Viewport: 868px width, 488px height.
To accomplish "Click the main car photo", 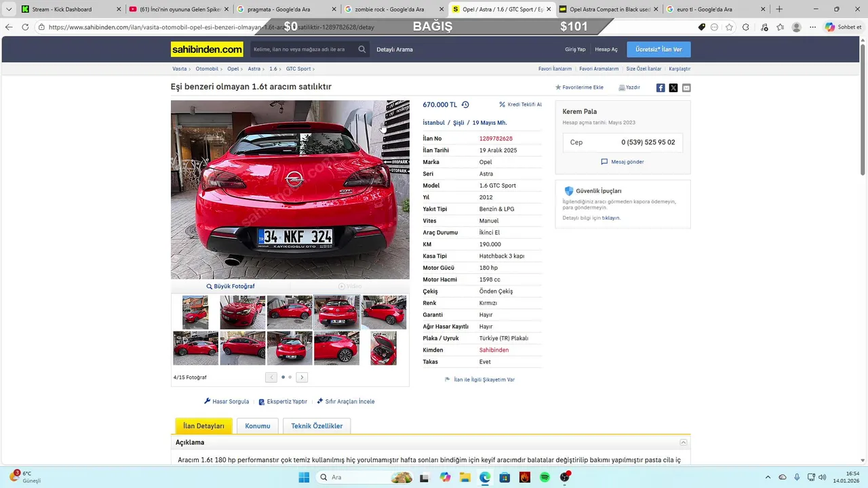I will 290,190.
